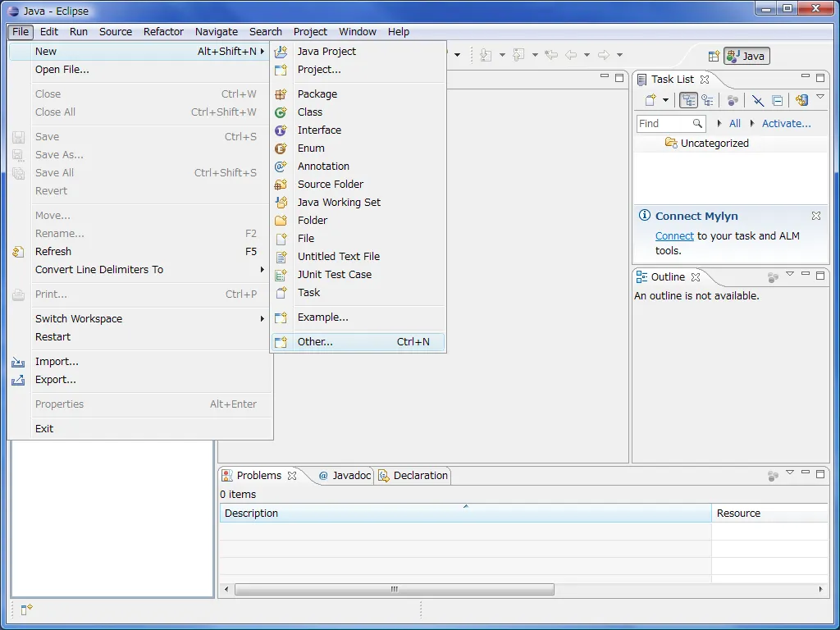Click the Focus on Active Task icon in Outline

pos(773,277)
